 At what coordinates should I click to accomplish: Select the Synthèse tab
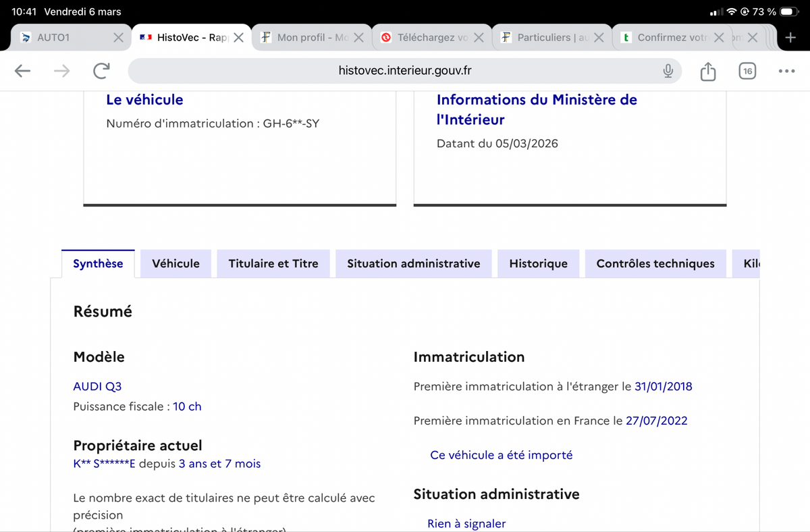[x=98, y=263]
